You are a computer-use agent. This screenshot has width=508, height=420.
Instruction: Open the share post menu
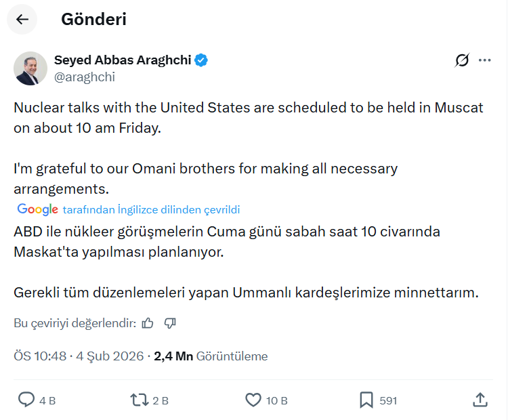[x=480, y=400]
